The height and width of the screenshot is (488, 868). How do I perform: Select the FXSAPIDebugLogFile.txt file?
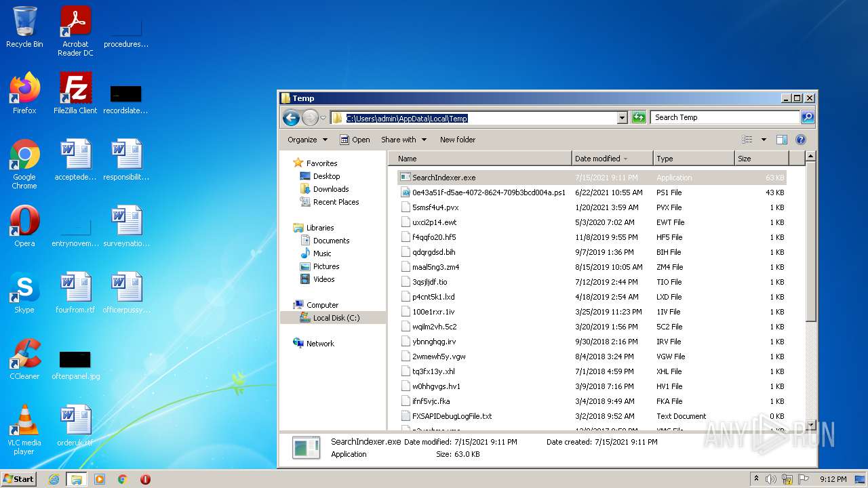pyautogui.click(x=452, y=416)
